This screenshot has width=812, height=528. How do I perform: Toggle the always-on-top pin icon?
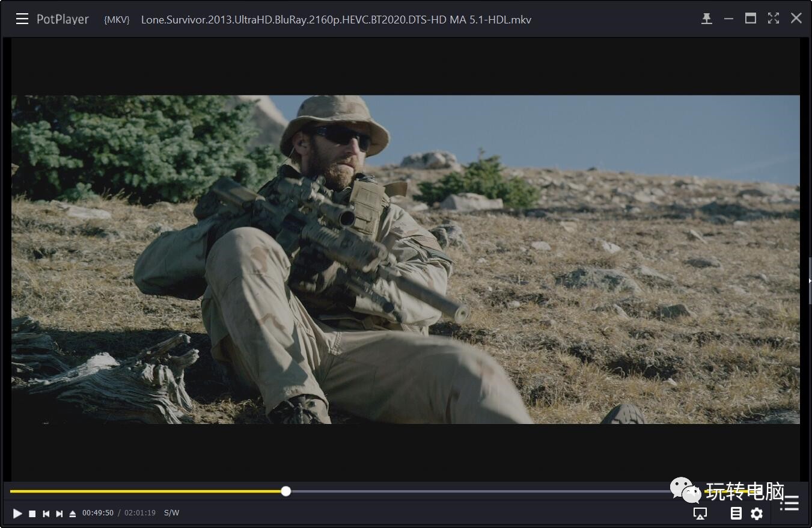tap(707, 19)
